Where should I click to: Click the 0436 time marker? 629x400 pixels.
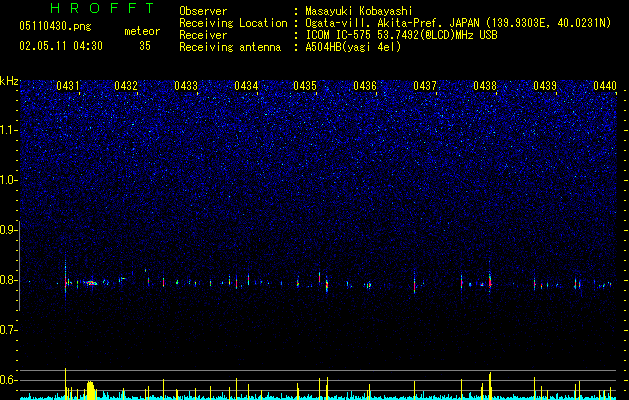click(x=365, y=86)
